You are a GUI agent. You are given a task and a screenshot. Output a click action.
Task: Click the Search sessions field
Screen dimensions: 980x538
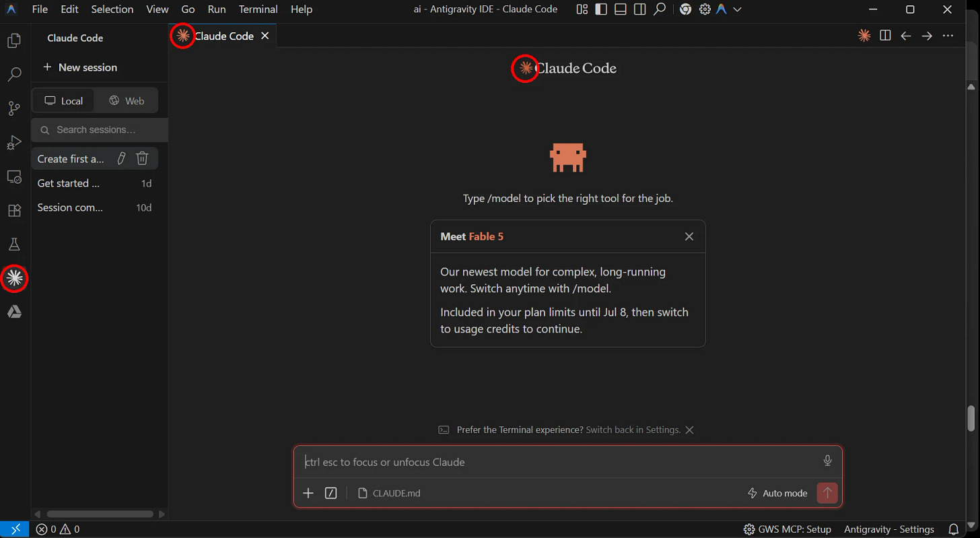(x=100, y=129)
